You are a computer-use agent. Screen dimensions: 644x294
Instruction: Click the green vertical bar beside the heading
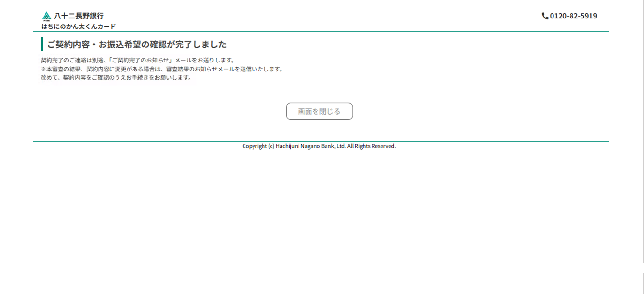42,45
